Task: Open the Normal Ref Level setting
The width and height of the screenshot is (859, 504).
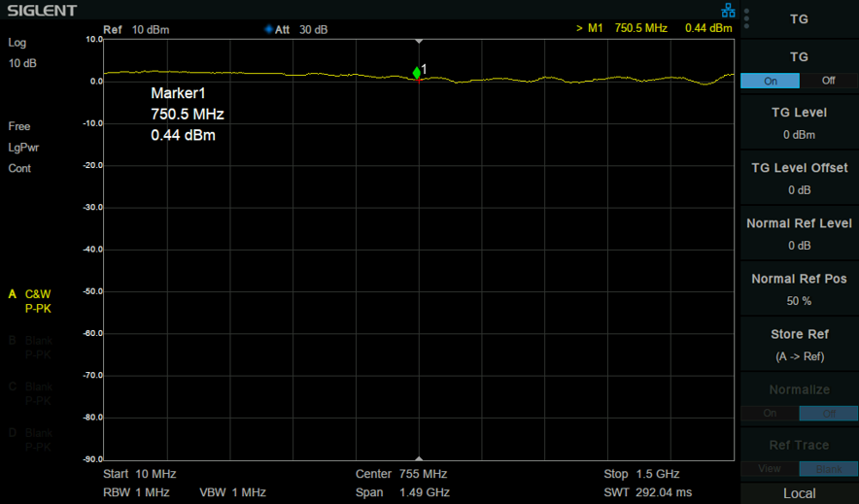Action: (x=800, y=234)
